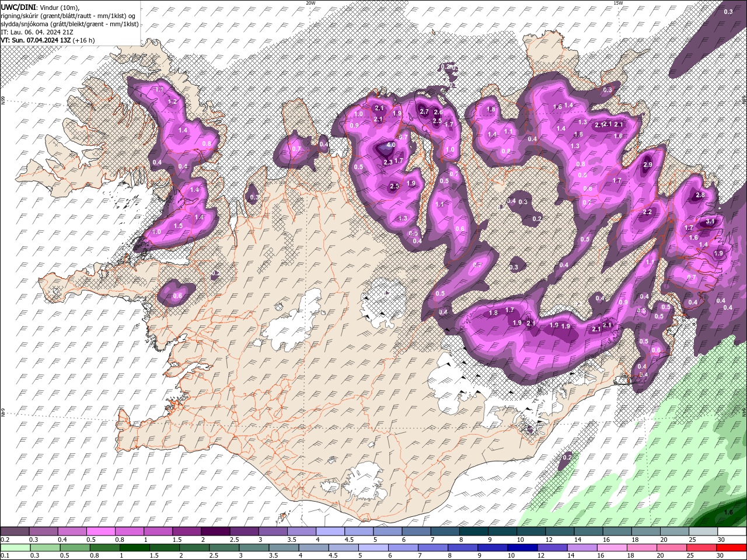Screen dimensions: 747x560
Task: Click the 2.2 snowfall value
Action: 647,212
